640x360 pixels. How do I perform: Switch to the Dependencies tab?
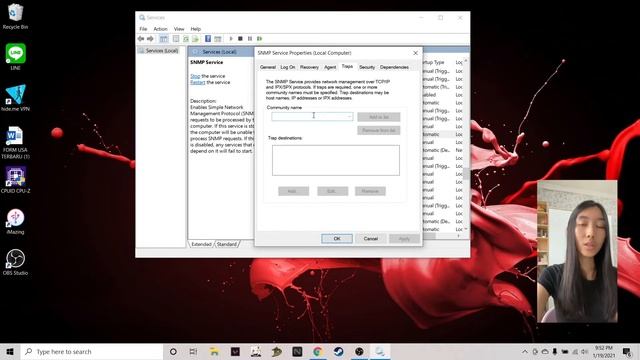394,67
